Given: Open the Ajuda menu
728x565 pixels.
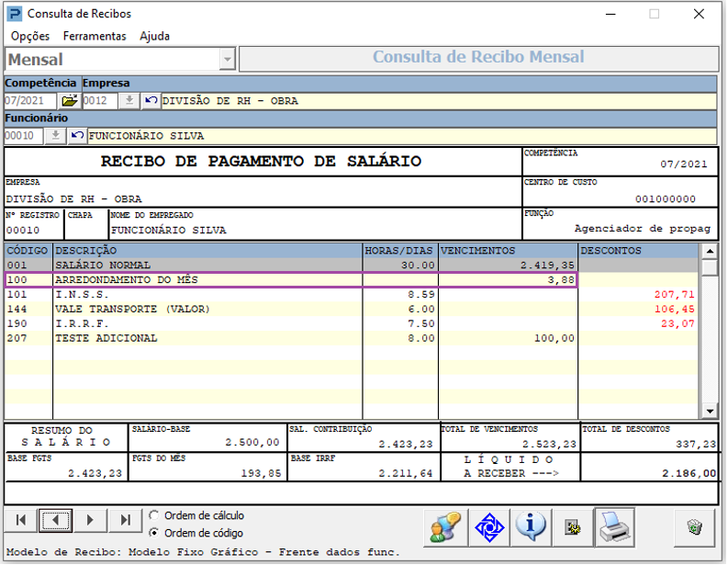Looking at the screenshot, I should [154, 36].
